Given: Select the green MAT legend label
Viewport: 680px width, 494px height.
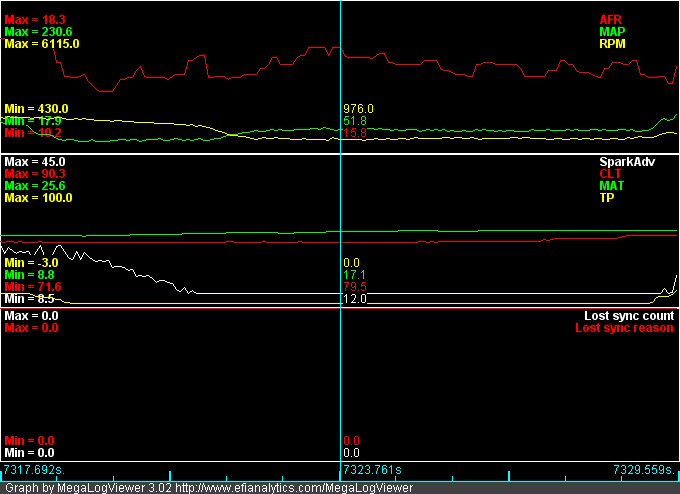Looking at the screenshot, I should click(x=612, y=185).
